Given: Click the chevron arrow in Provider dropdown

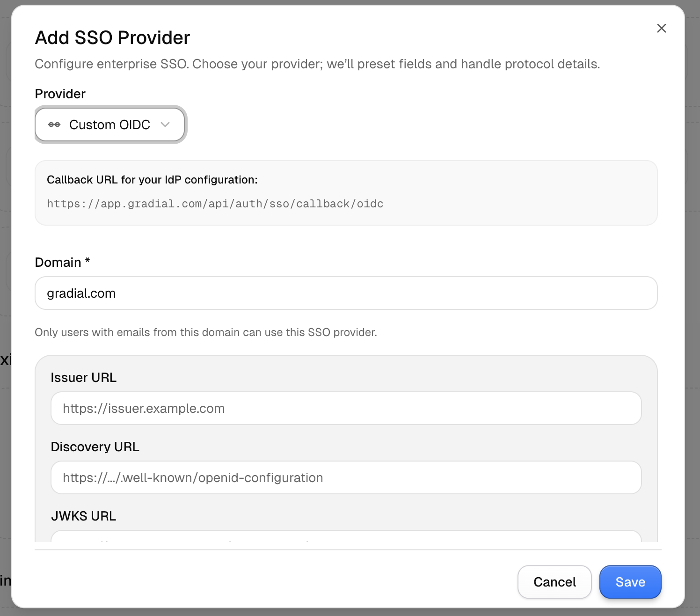Looking at the screenshot, I should [x=165, y=125].
